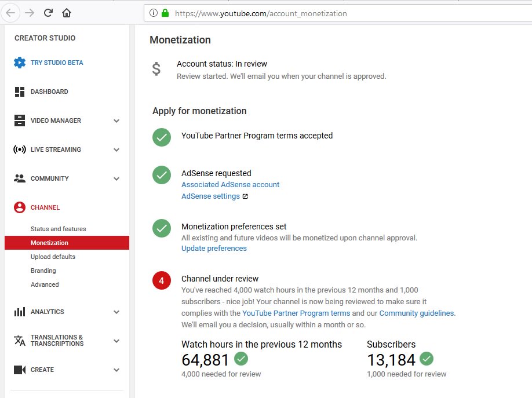Click the Analytics bar chart icon
This screenshot has width=532, height=398.
20,312
